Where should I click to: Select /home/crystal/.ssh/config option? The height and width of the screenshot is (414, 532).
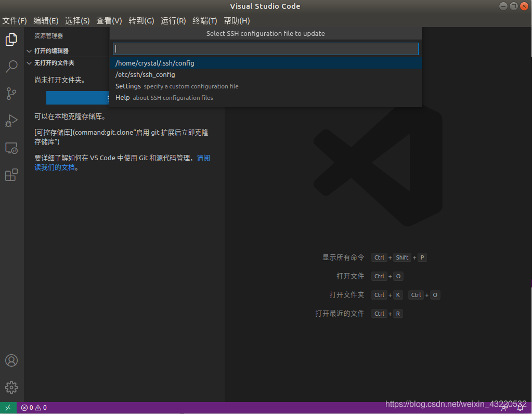(x=266, y=63)
